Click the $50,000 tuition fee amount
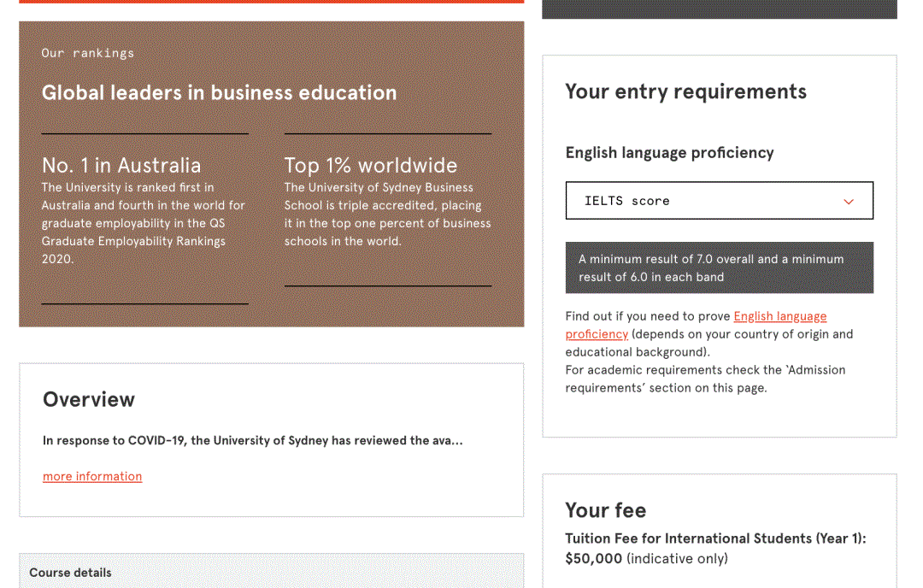The width and height of the screenshot is (923, 588). tap(591, 558)
